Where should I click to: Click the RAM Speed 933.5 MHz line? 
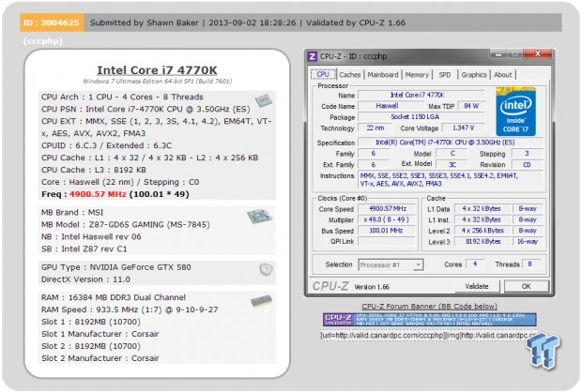130,309
